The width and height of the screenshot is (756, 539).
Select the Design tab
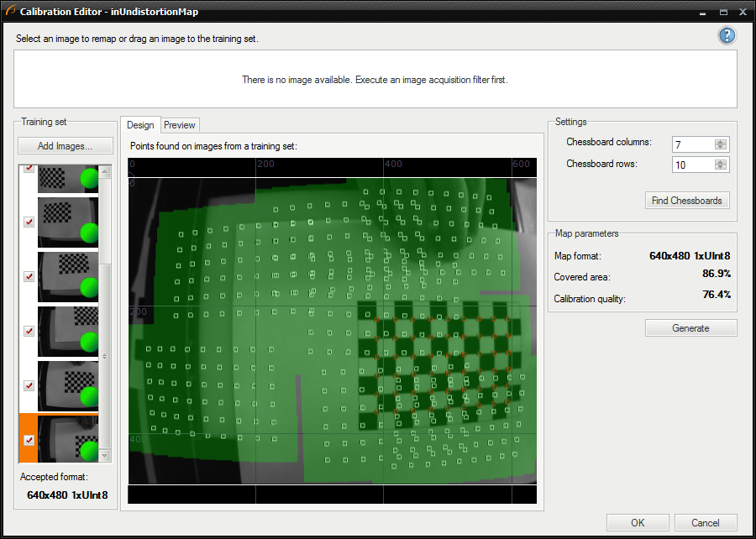140,125
